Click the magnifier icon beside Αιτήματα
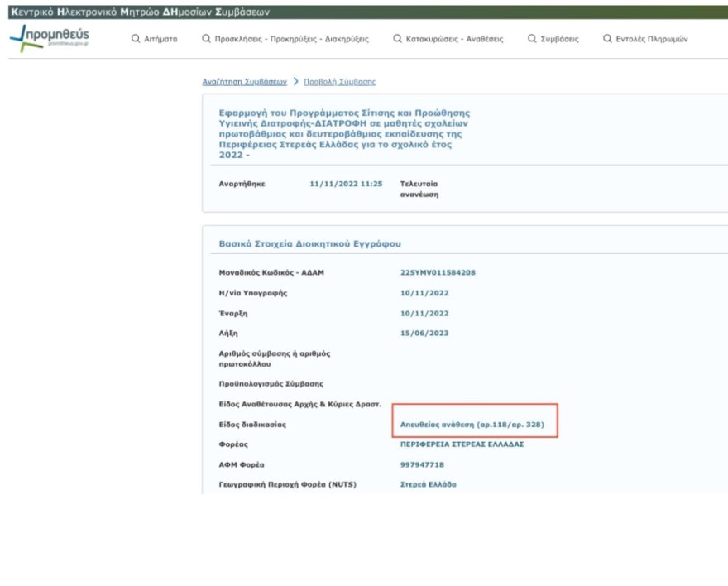This screenshot has width=728, height=586. (x=136, y=39)
